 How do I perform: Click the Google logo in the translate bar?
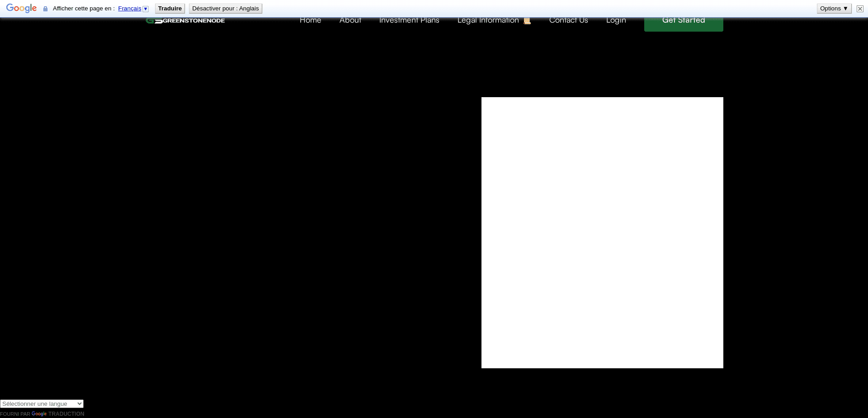tap(21, 8)
